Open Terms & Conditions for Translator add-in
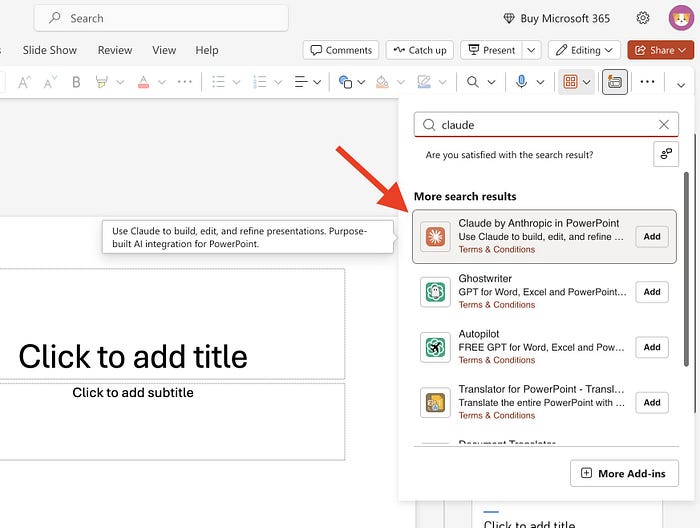This screenshot has height=528, width=700. 496,416
